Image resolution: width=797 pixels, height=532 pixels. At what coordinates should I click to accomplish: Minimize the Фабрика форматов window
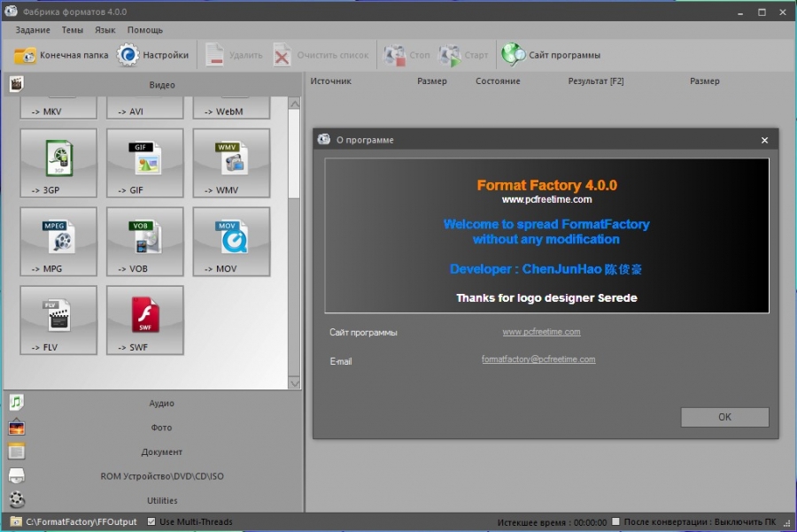tap(740, 12)
